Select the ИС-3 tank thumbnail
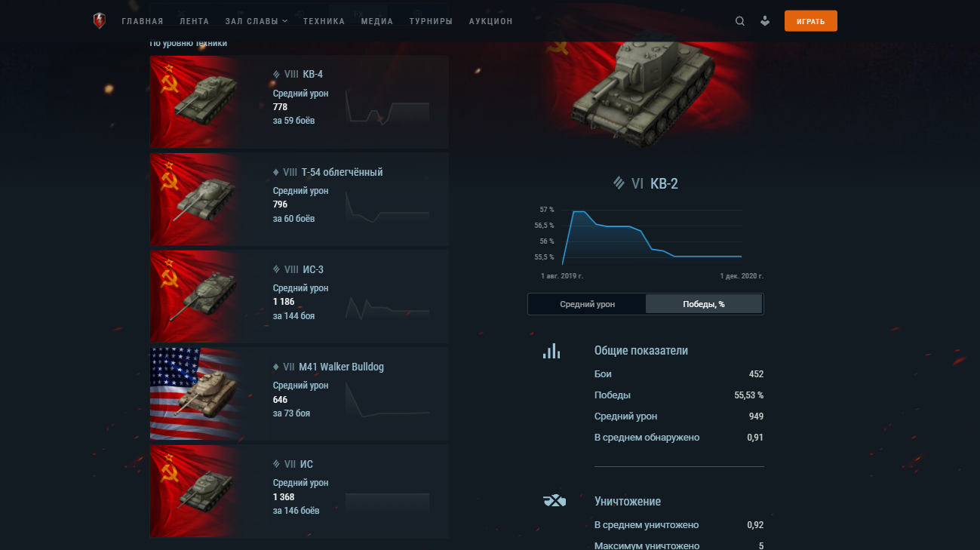The width and height of the screenshot is (980, 550). point(195,297)
